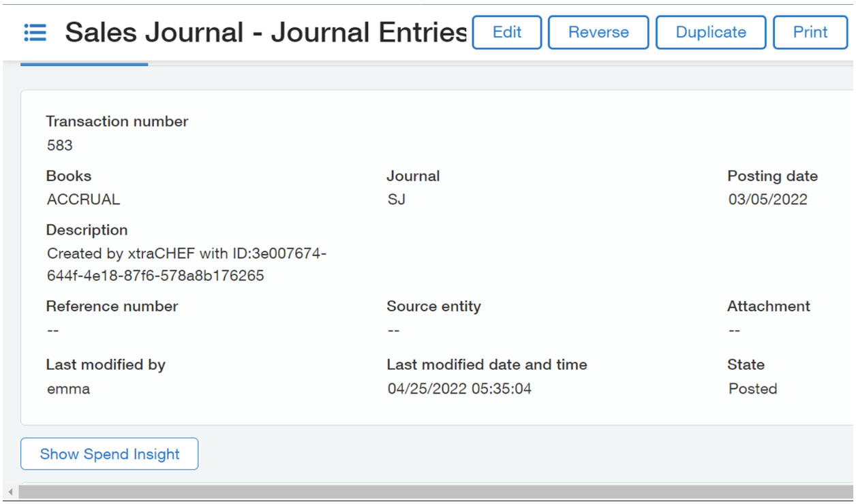Select the SJ journal value
The height and width of the screenshot is (504, 856).
[x=397, y=200]
